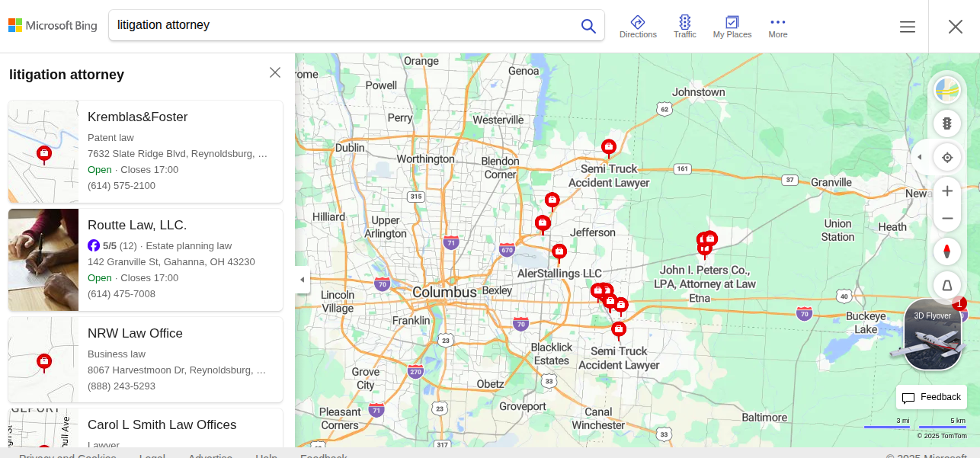Reset the map orientation compass

pos(947,251)
